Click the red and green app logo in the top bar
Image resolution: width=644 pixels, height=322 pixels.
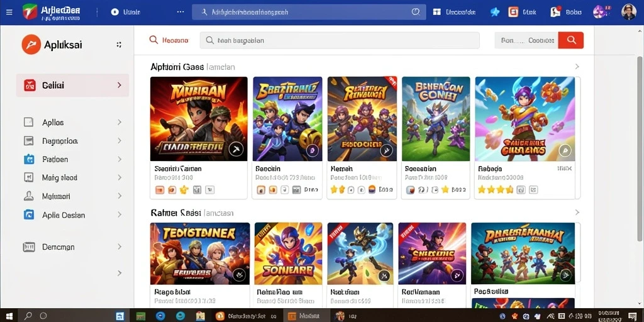coord(30,12)
